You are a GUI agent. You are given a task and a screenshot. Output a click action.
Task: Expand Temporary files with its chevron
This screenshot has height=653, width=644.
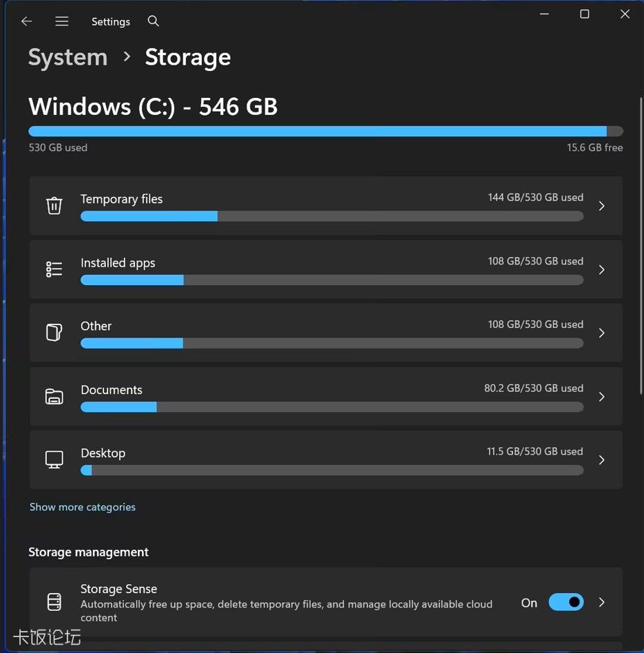(x=601, y=206)
